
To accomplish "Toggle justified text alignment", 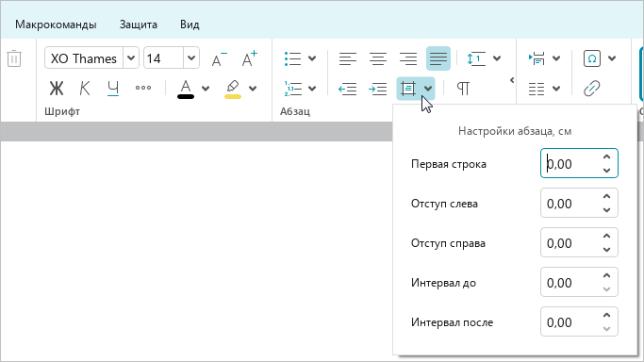I will 438,58.
